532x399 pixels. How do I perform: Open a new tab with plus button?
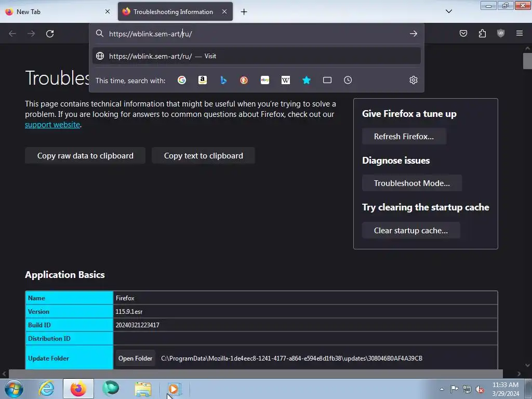[x=244, y=12]
